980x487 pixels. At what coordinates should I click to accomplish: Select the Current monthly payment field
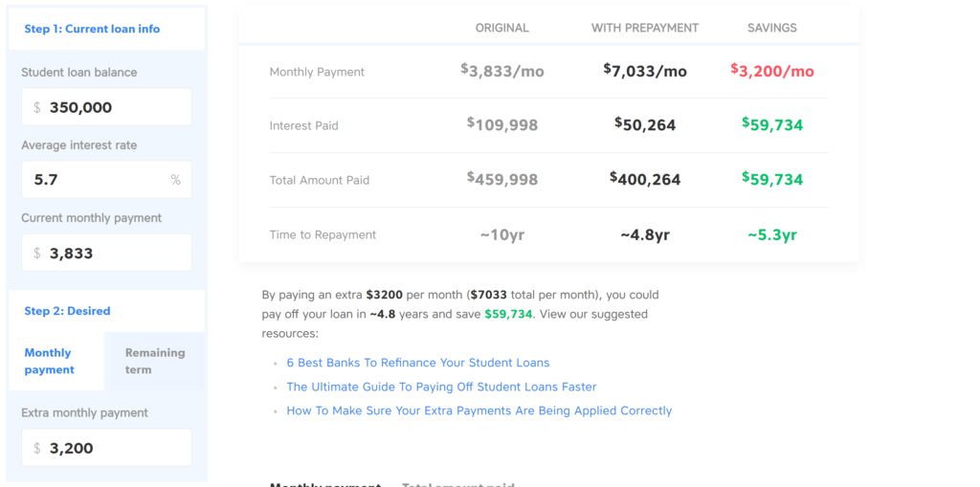106,254
